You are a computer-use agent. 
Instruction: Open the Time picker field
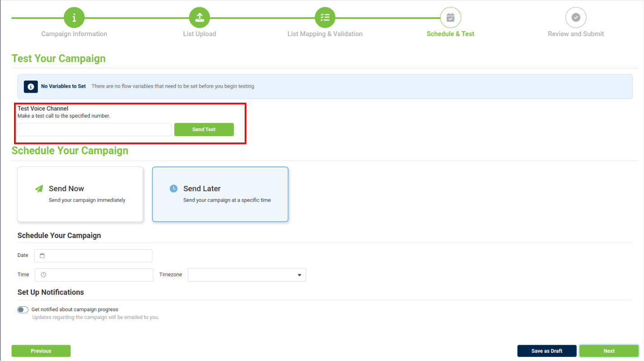click(94, 275)
